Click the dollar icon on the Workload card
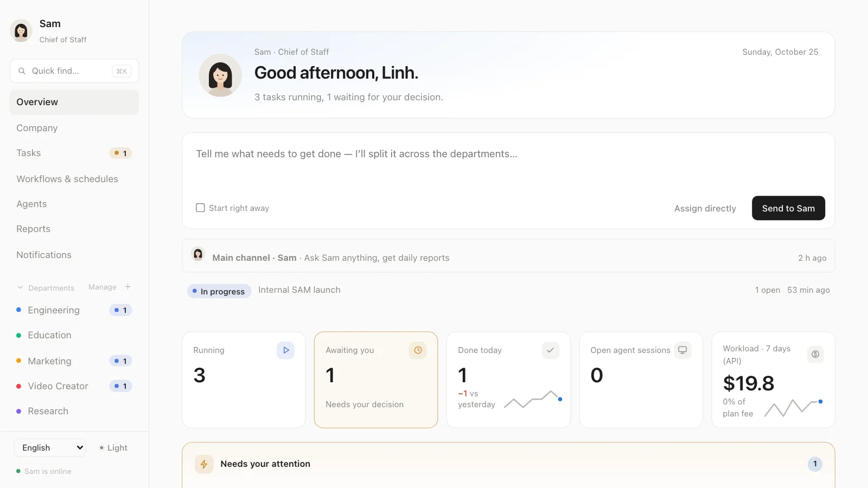Viewport: 868px width, 488px height. 815,354
